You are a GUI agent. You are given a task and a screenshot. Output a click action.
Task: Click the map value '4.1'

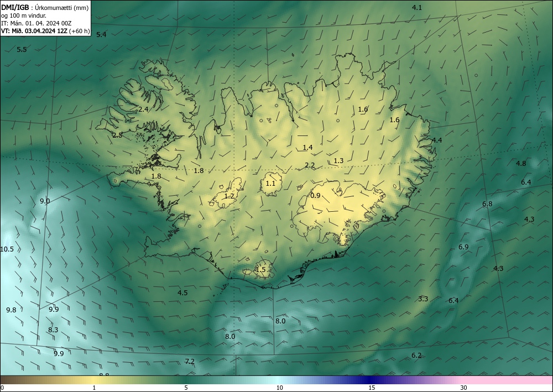coord(417,7)
